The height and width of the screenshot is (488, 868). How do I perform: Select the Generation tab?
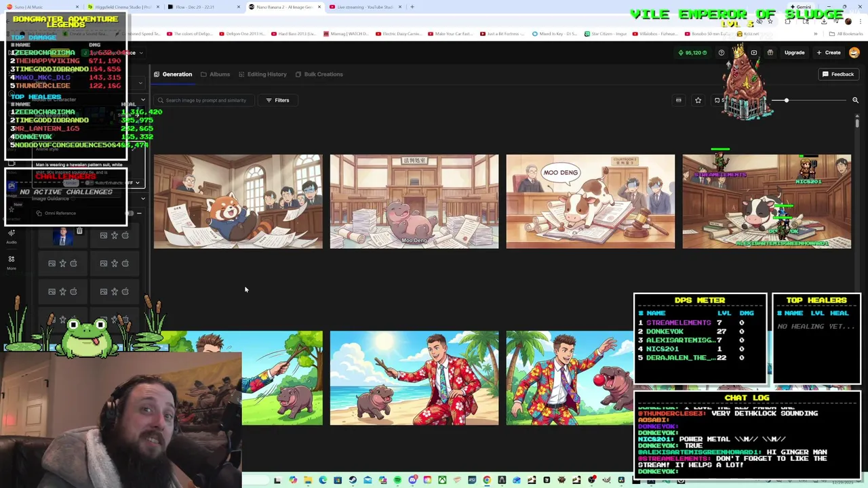point(173,75)
